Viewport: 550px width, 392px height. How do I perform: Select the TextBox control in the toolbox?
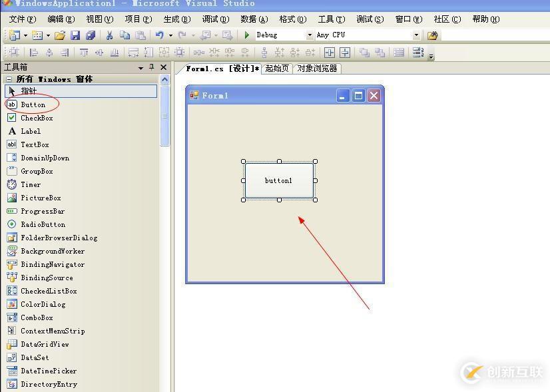tap(81, 144)
